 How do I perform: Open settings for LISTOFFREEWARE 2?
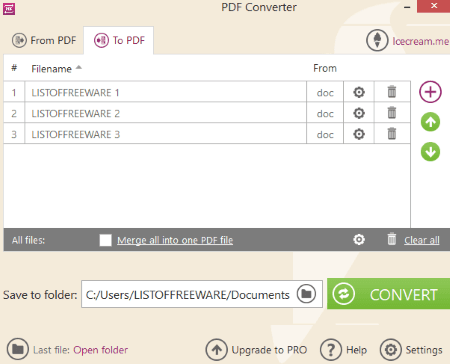pos(359,113)
